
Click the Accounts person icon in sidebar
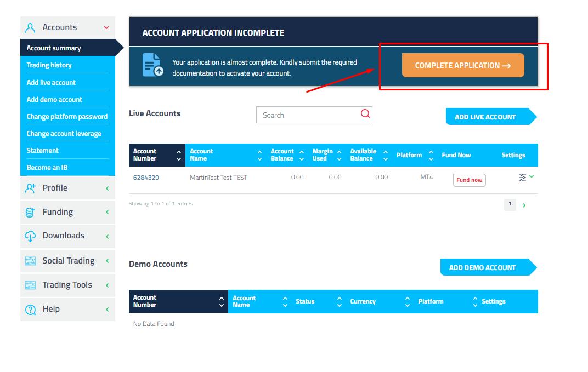click(x=31, y=28)
